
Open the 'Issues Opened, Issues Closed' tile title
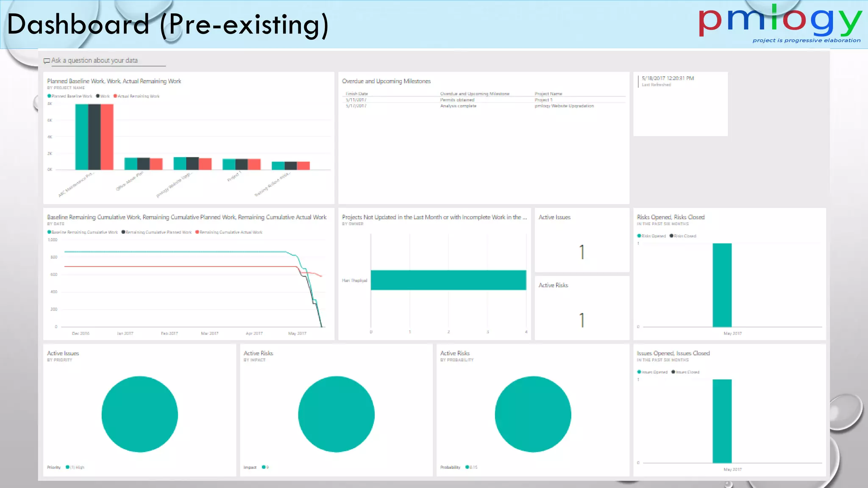coord(673,353)
